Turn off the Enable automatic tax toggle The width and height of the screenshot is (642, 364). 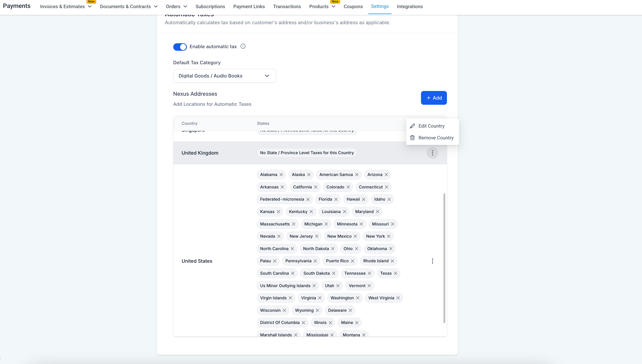click(180, 47)
